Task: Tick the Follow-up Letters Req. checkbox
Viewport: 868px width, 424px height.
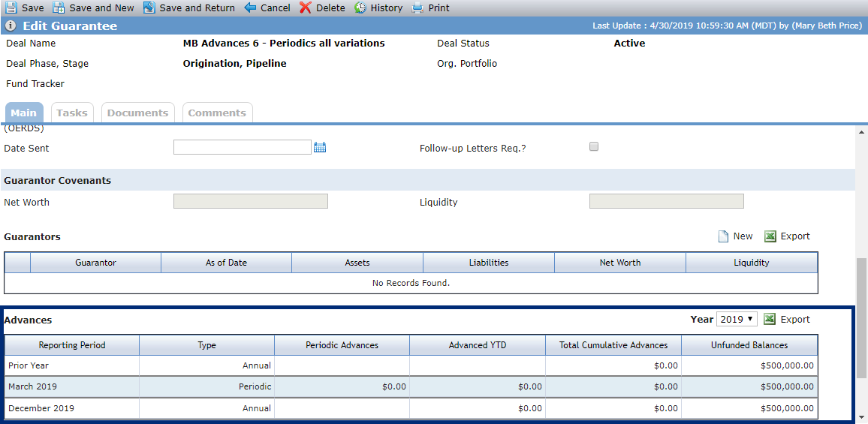Action: pyautogui.click(x=594, y=146)
